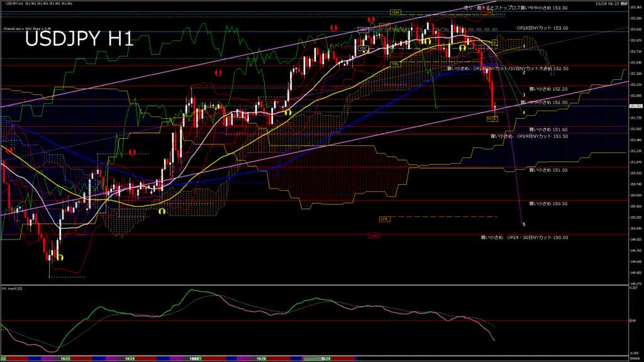Image resolution: width=644 pixels, height=362 pixels.
Task: Click the OP29・30日NYカット 150.00 annotation
Action: pyautogui.click(x=525, y=238)
